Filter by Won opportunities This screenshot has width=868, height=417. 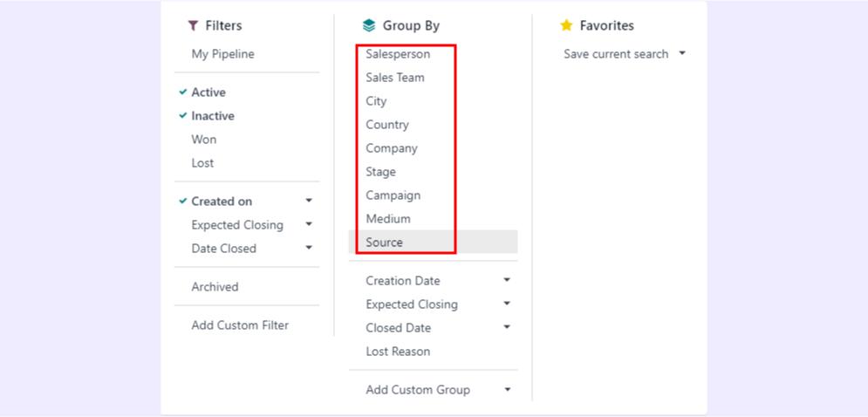tap(204, 140)
